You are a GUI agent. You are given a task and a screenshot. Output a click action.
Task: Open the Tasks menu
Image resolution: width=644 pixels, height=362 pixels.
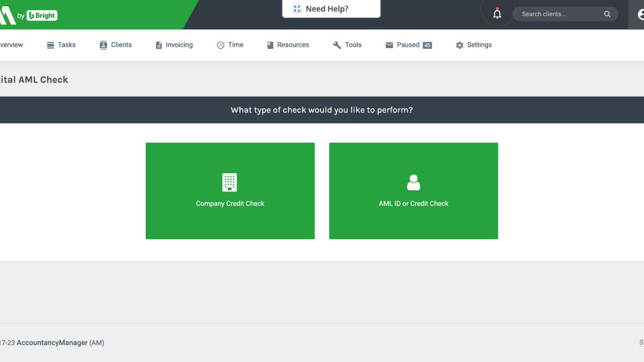point(61,45)
